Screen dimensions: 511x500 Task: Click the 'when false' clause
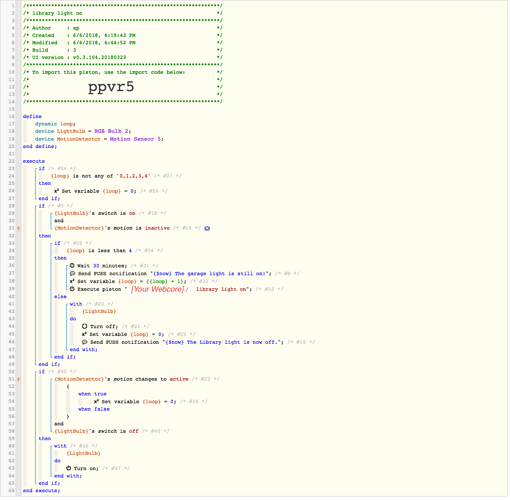tap(94, 410)
